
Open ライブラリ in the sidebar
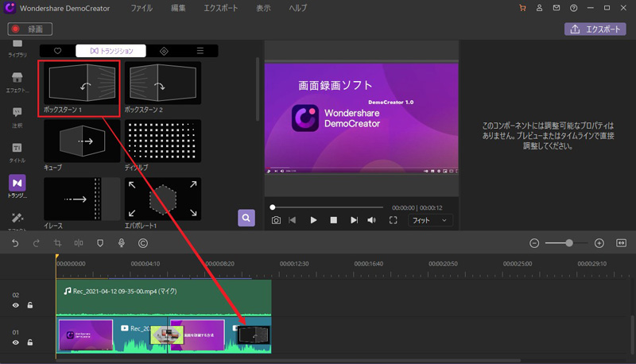coord(17,48)
